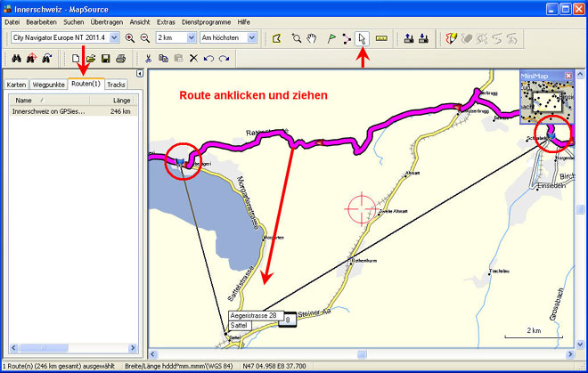Image resolution: width=588 pixels, height=373 pixels.
Task: Click the zoom in magnifier icon
Action: click(130, 38)
